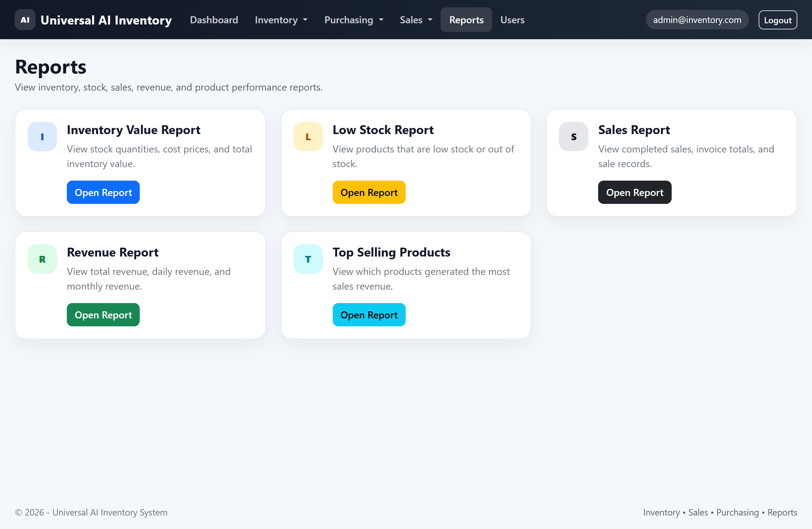
Task: Open the Users nav item
Action: coord(512,20)
